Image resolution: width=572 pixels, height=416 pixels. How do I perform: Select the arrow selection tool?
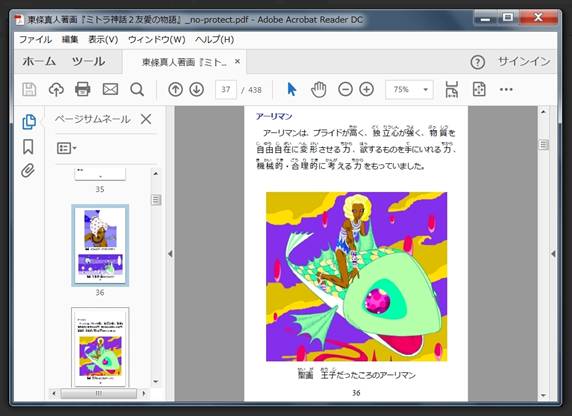pos(291,89)
